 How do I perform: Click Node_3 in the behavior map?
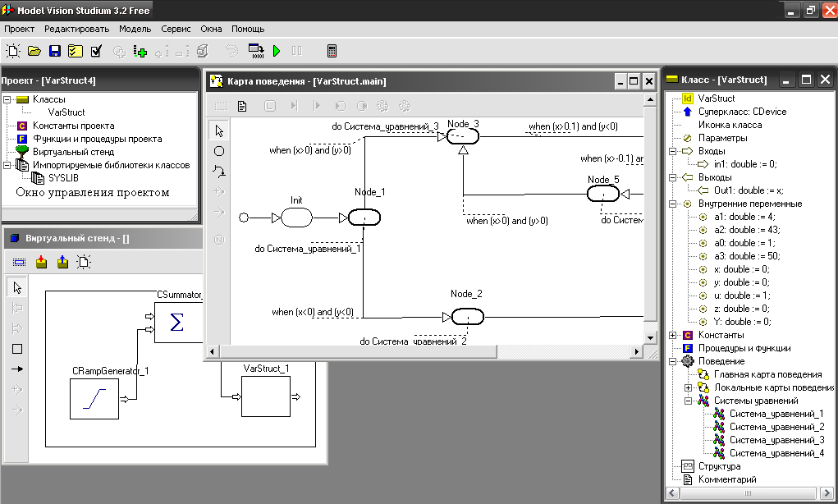point(463,137)
